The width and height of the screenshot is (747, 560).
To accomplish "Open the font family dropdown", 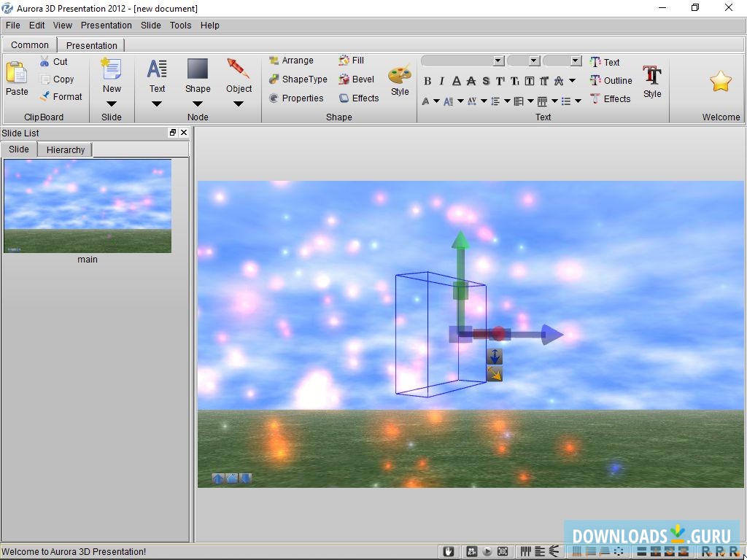I will (x=498, y=61).
